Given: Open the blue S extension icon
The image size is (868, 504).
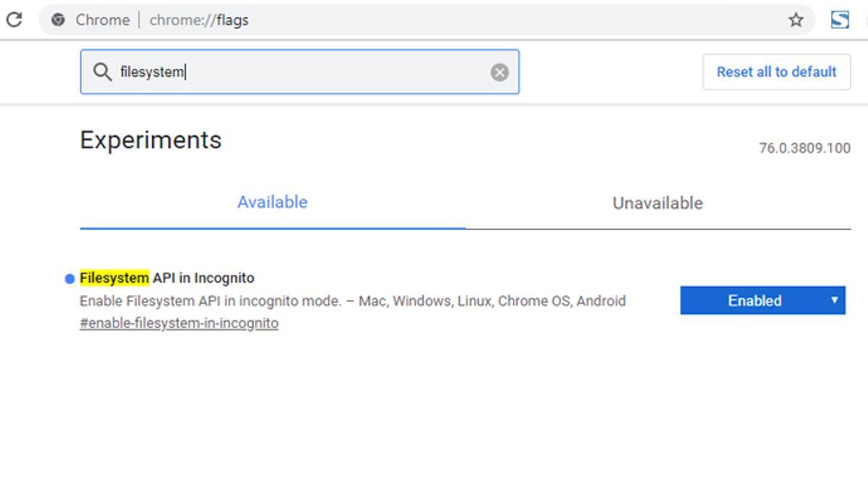Looking at the screenshot, I should [840, 20].
